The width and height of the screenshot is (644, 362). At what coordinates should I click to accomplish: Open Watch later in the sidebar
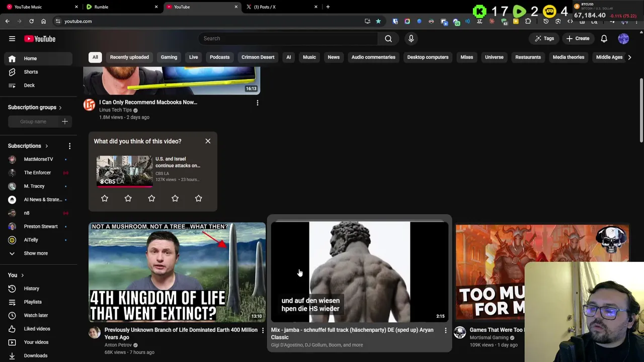pyautogui.click(x=36, y=315)
